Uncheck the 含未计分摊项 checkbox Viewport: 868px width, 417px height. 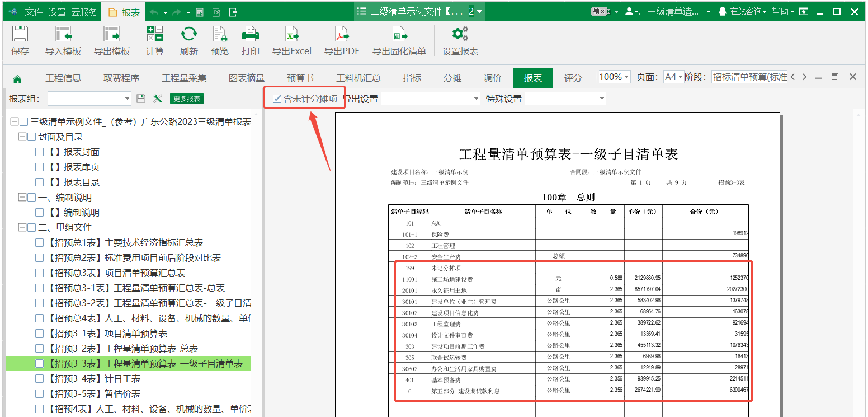pyautogui.click(x=277, y=99)
